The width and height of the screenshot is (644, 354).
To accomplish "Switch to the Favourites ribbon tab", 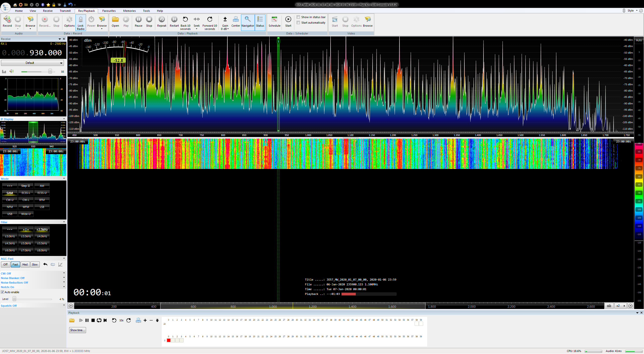I will coord(109,11).
